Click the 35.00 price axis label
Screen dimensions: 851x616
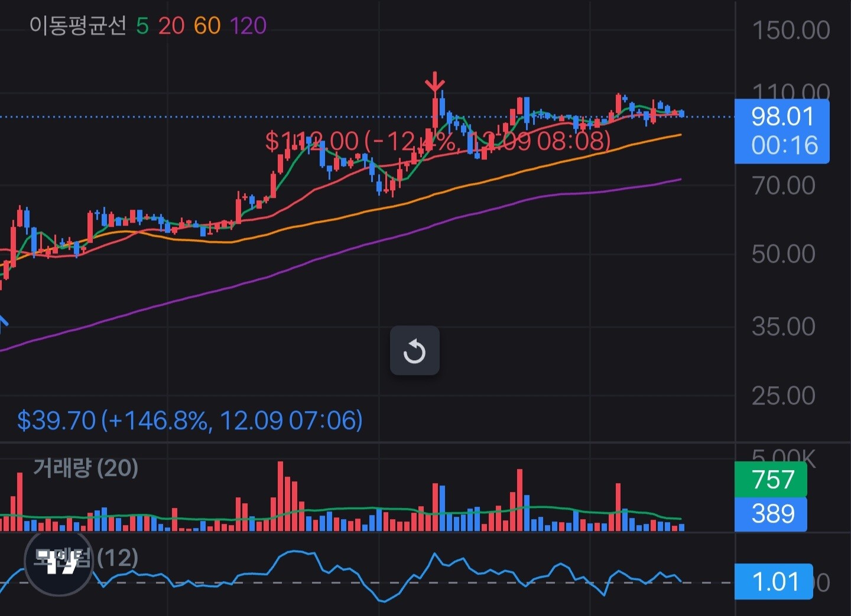click(784, 326)
